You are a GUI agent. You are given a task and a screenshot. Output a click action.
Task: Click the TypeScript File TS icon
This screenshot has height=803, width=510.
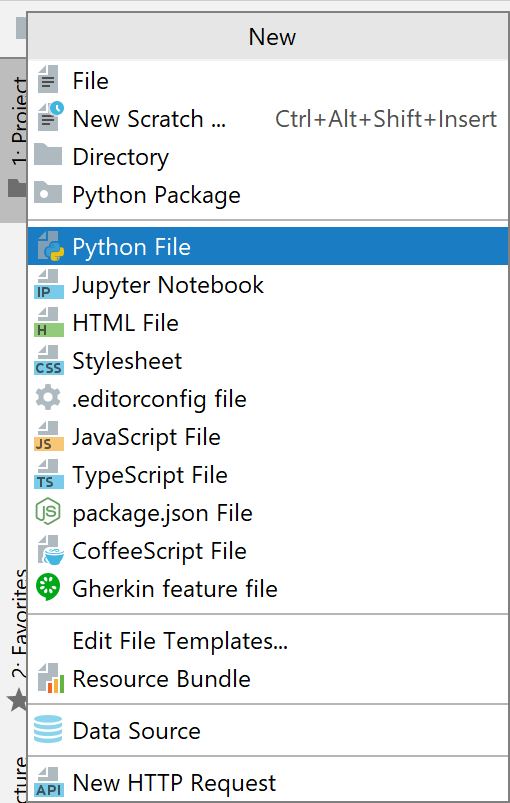[49, 474]
